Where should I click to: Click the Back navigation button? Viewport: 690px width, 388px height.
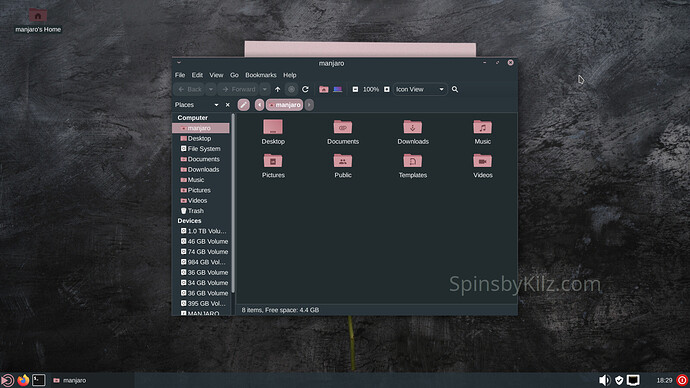pos(190,89)
